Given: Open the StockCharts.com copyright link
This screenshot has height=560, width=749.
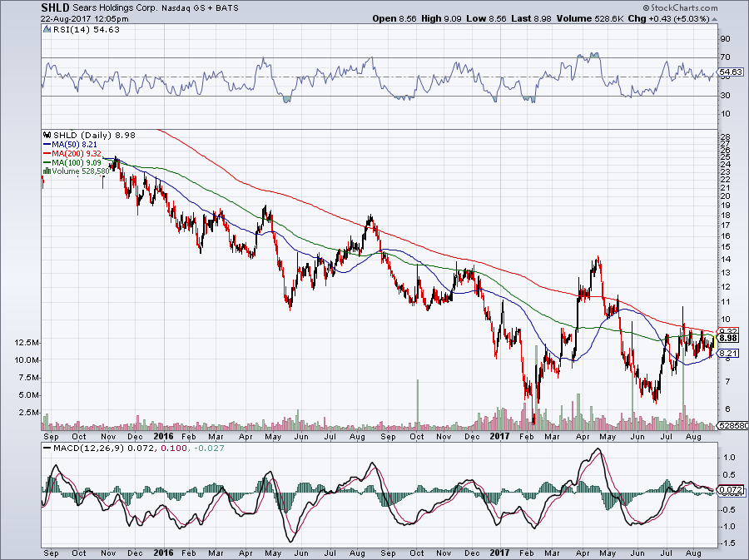Looking at the screenshot, I should 680,7.
